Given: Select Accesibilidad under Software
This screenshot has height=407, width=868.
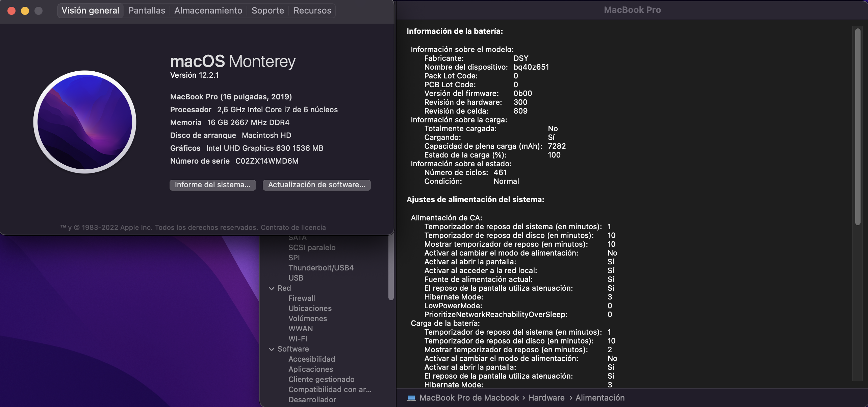Looking at the screenshot, I should (x=311, y=359).
